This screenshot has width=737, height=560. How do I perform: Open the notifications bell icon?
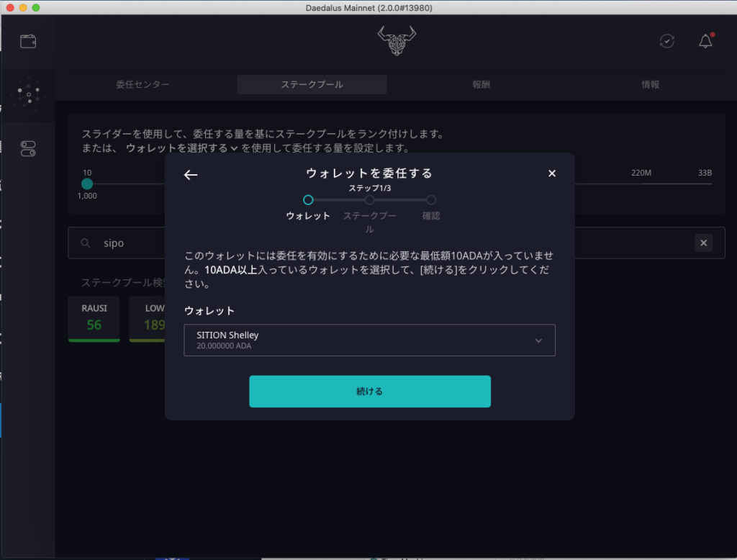(705, 41)
